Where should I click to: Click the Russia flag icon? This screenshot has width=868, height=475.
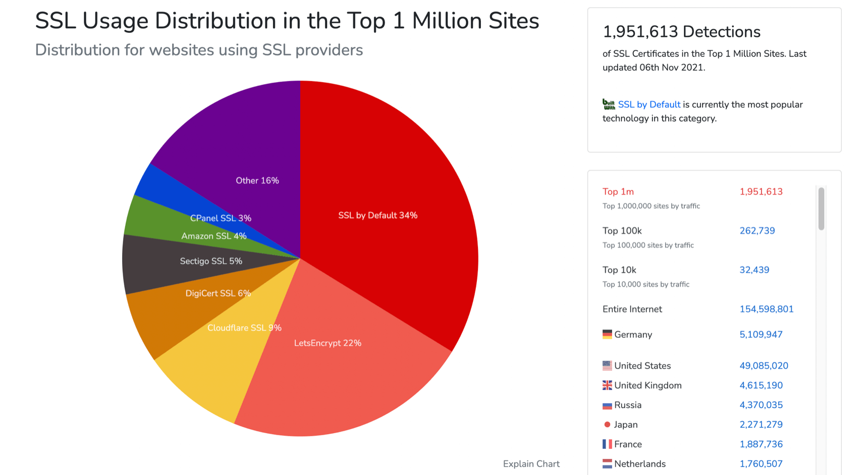(x=607, y=405)
